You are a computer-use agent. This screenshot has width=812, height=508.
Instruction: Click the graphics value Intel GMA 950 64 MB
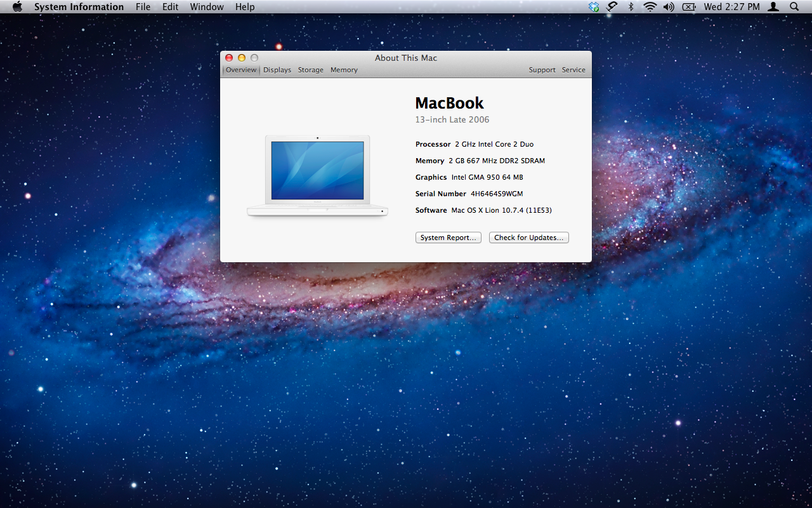(x=487, y=177)
